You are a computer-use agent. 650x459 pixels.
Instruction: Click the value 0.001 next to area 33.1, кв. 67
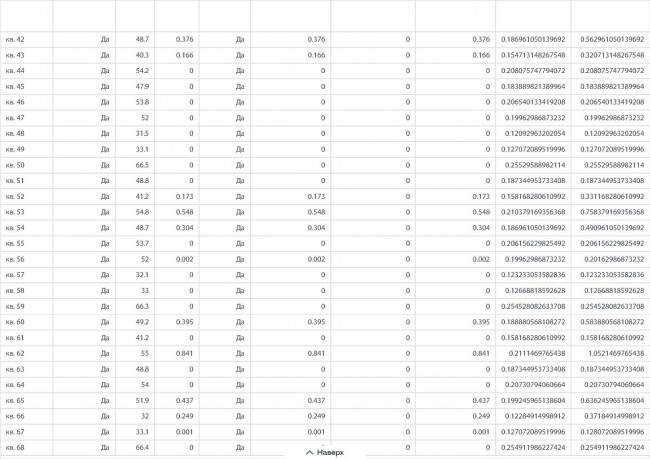click(184, 432)
